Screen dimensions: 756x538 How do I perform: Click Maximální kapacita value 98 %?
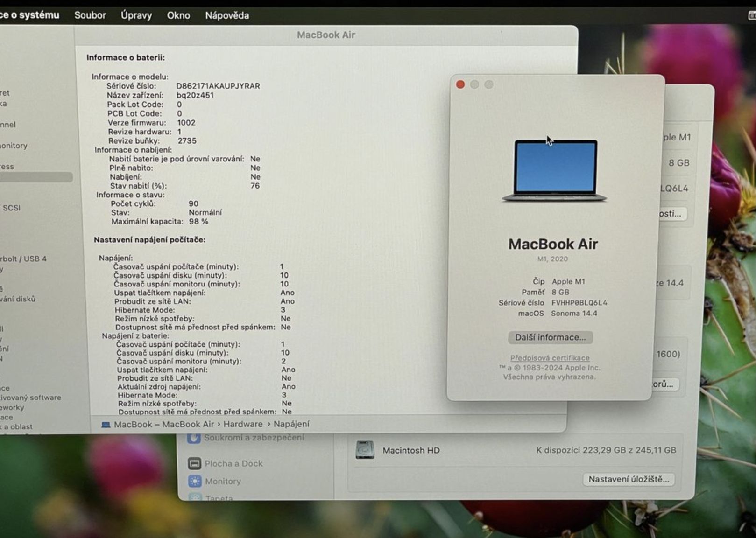[x=198, y=222]
